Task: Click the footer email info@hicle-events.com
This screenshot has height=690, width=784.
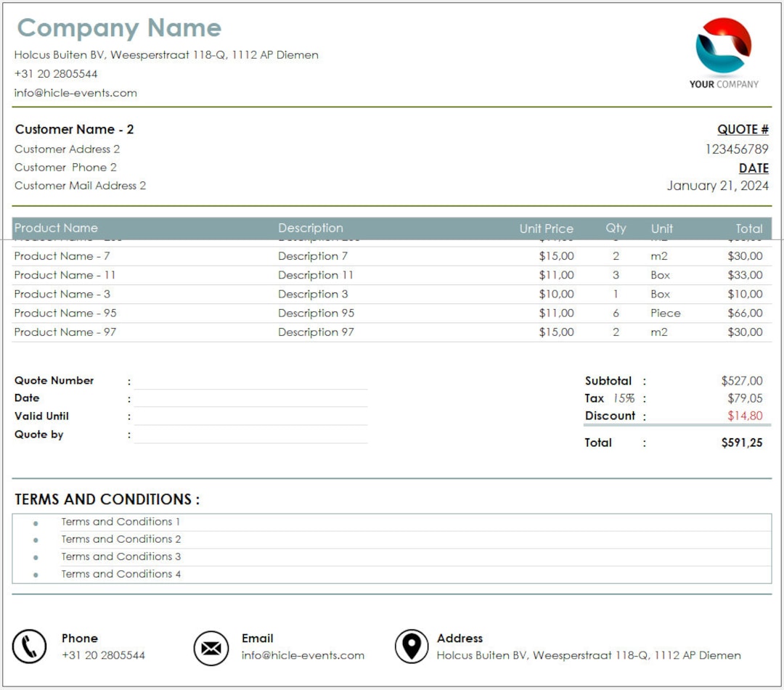Action: pyautogui.click(x=303, y=655)
